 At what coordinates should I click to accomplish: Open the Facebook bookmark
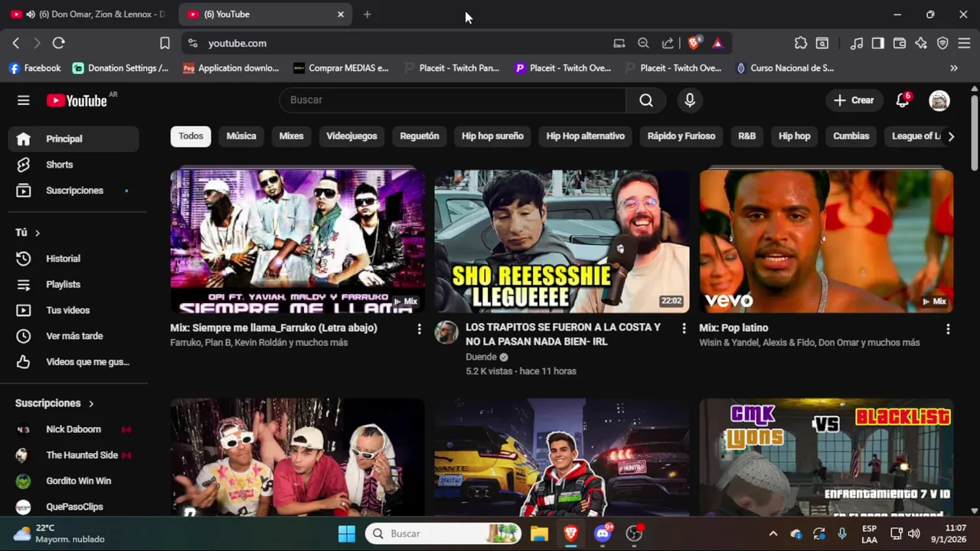pos(34,68)
